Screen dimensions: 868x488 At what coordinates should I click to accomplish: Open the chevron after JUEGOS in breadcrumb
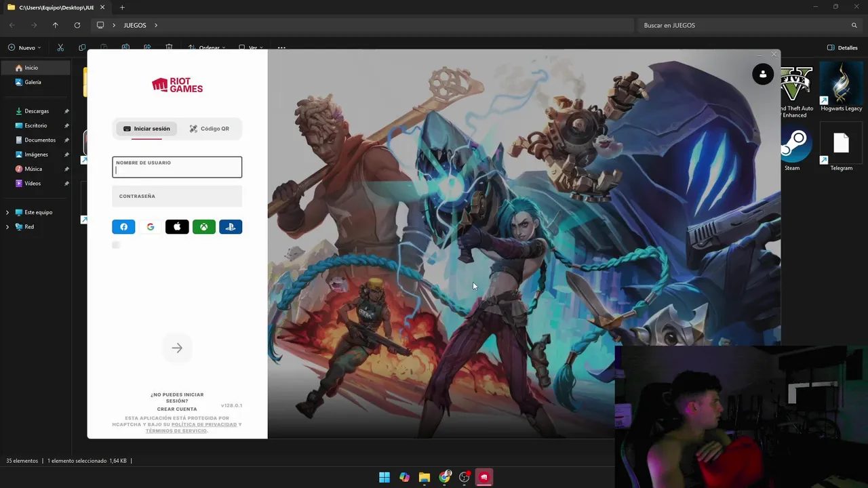[x=156, y=25]
